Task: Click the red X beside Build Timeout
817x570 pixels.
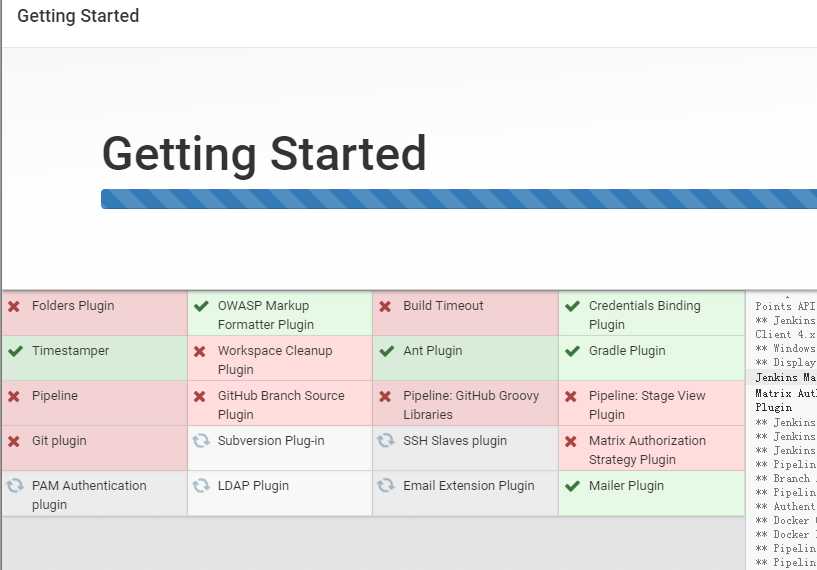Action: (x=385, y=306)
